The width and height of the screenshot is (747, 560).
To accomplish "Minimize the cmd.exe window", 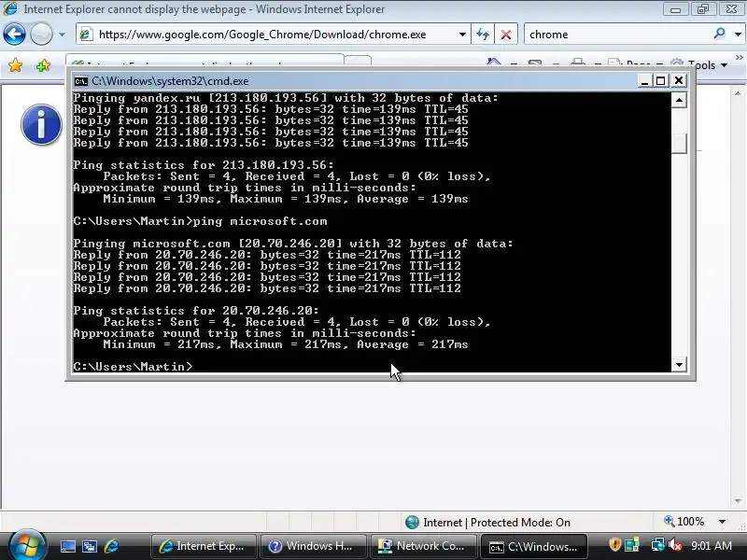I will [x=644, y=80].
